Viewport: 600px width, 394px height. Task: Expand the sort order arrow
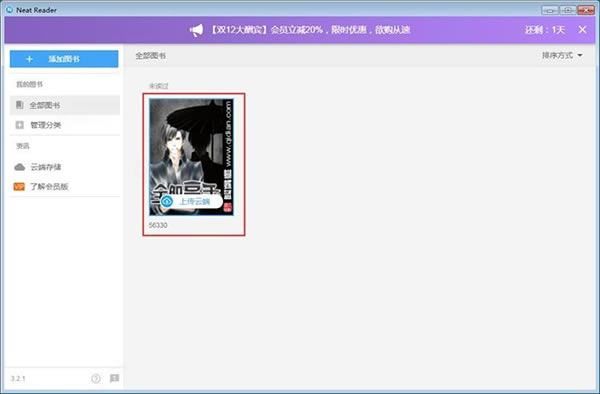(580, 55)
